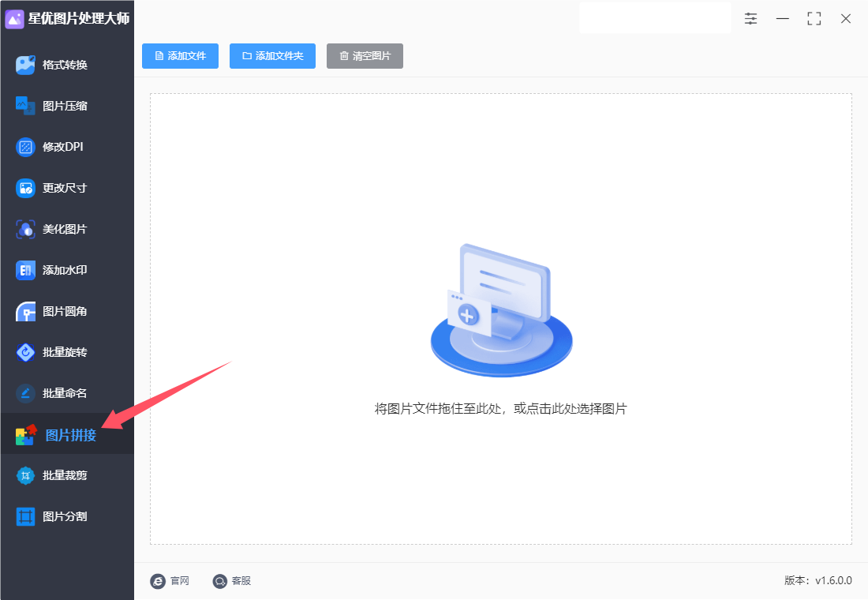Click the 图片拼接 puzzle icon
This screenshot has height=600, width=868.
click(26, 435)
